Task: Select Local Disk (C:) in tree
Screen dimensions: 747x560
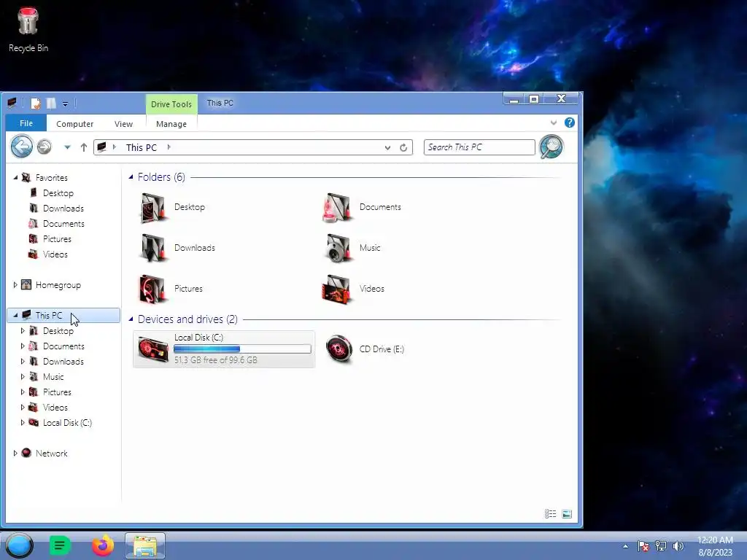Action: click(67, 422)
